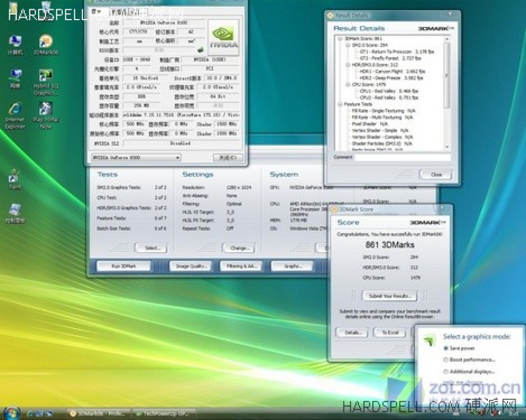Image resolution: width=526 pixels, height=420 pixels.
Task: Click the '1280 x 1024' resolution value
Action: click(239, 188)
